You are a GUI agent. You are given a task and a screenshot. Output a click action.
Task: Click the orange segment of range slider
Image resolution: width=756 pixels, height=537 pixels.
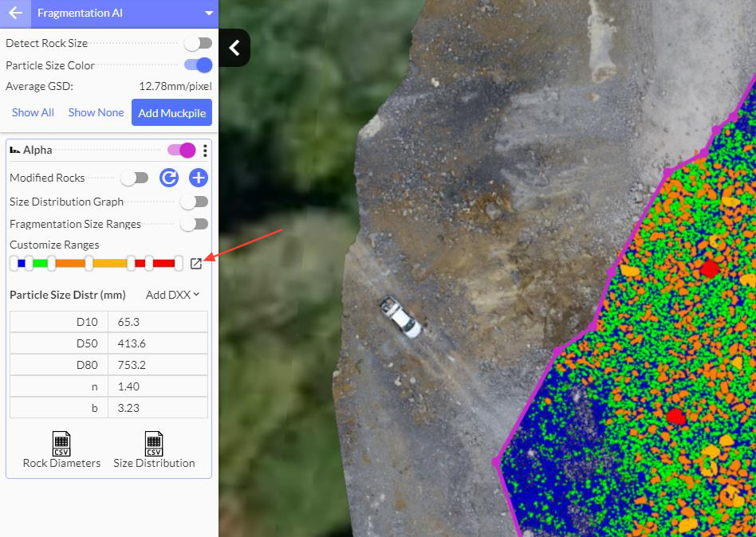(70, 263)
